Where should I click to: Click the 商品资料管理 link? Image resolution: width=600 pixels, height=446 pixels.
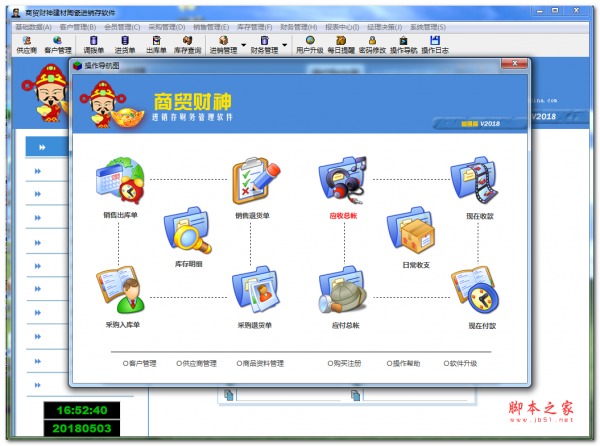(260, 363)
